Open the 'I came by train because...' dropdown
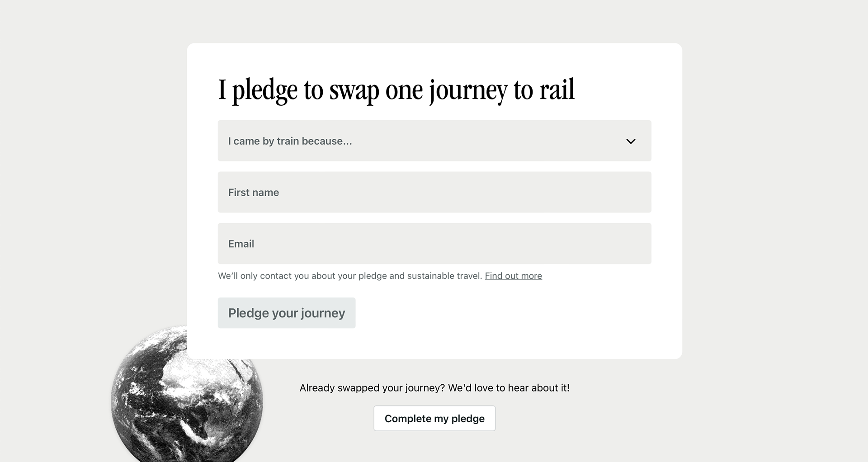The height and width of the screenshot is (462, 868). pyautogui.click(x=434, y=141)
